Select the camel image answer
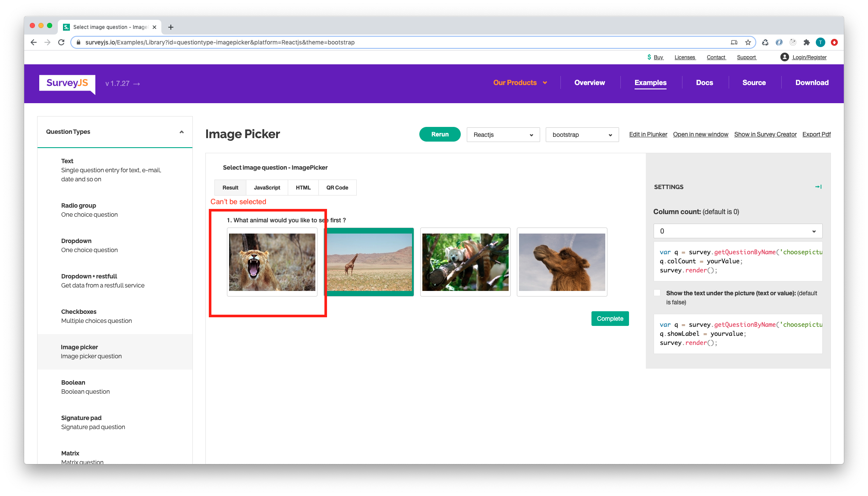The width and height of the screenshot is (868, 496). click(562, 262)
